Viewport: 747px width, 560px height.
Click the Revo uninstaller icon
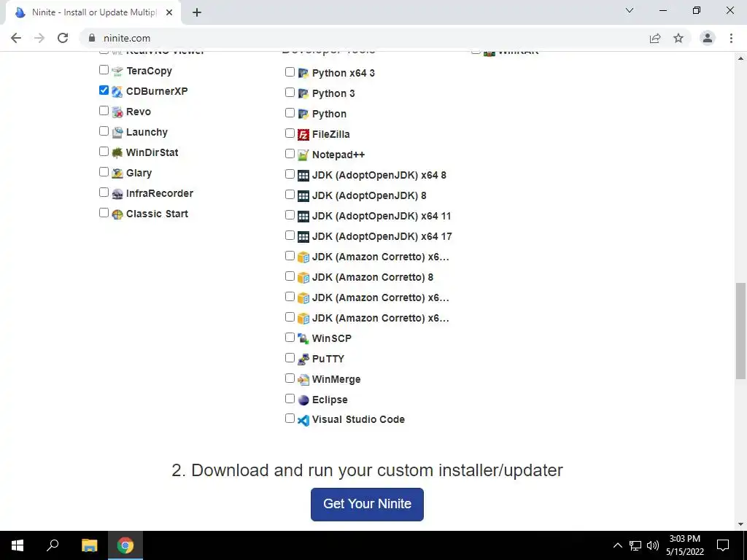pos(117,112)
